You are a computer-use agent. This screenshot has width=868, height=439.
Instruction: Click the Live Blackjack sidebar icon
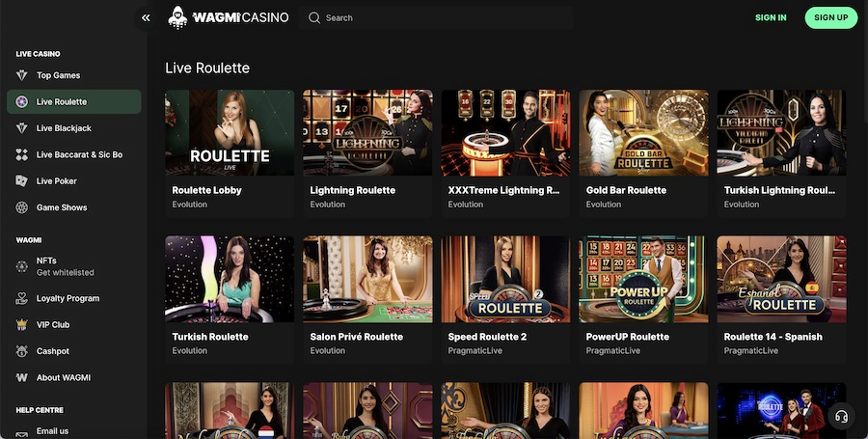pos(21,128)
